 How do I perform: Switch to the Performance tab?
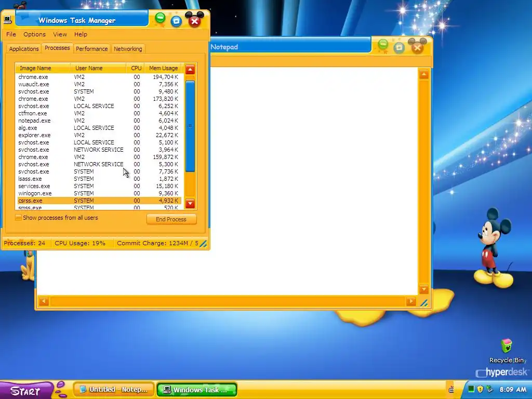pyautogui.click(x=91, y=49)
